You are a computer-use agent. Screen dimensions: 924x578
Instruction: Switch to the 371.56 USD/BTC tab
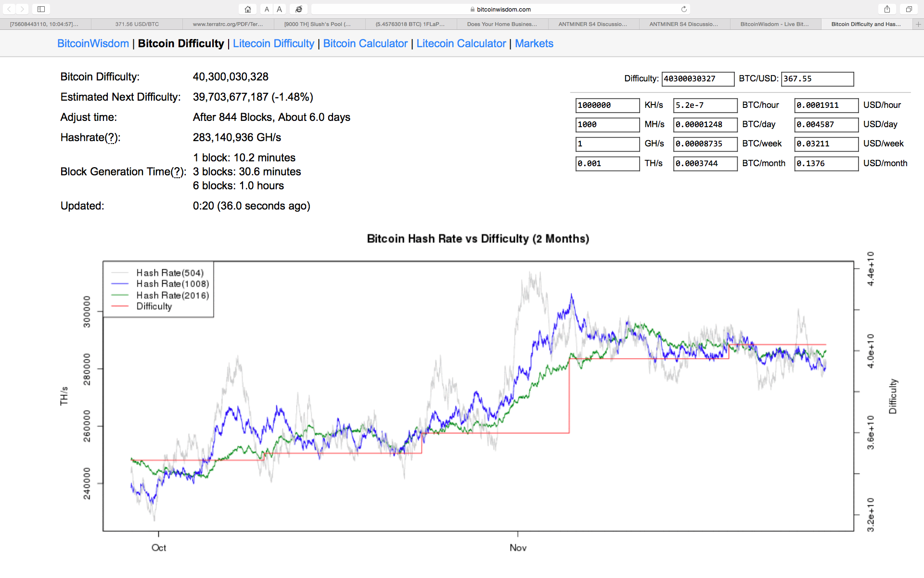click(137, 24)
